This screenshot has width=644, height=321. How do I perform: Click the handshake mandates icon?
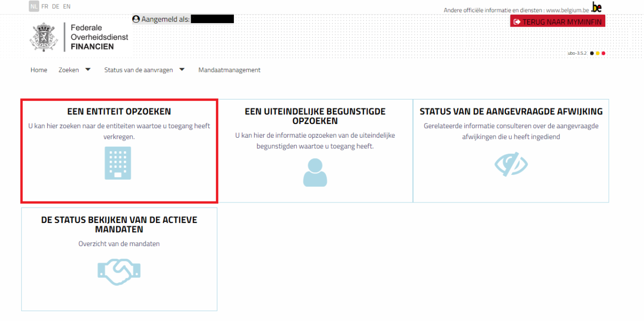point(119,271)
